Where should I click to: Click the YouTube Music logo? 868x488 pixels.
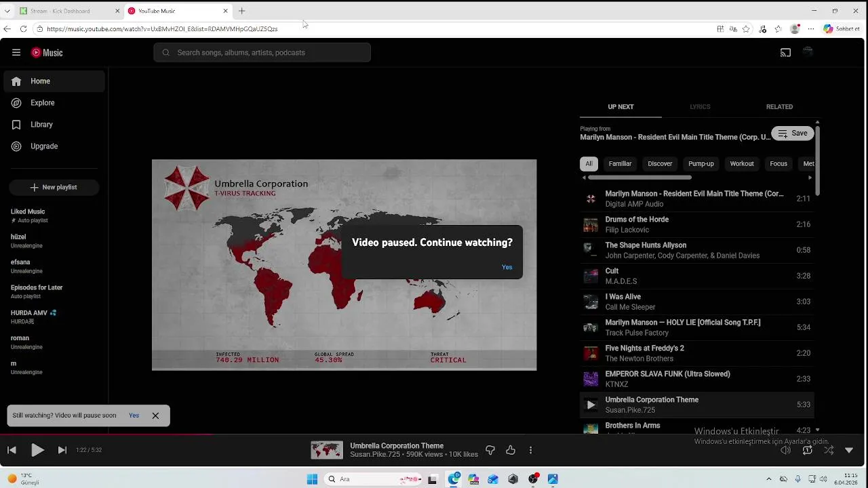pyautogui.click(x=47, y=52)
